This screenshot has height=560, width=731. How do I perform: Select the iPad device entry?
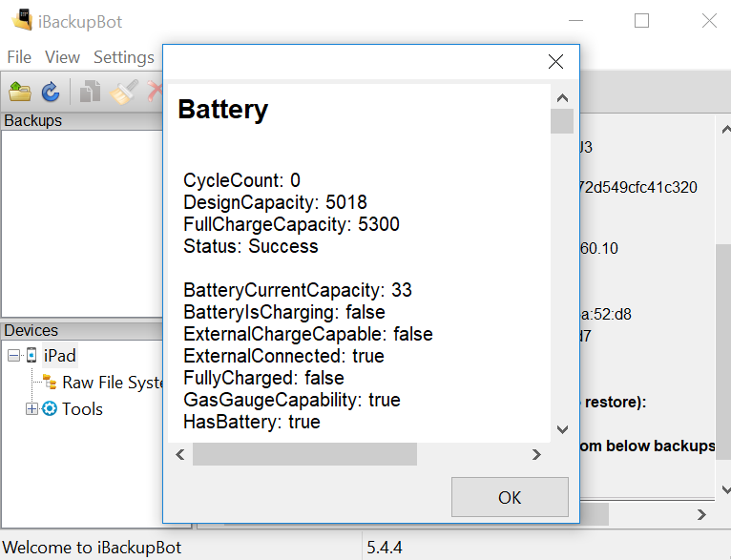coord(60,356)
